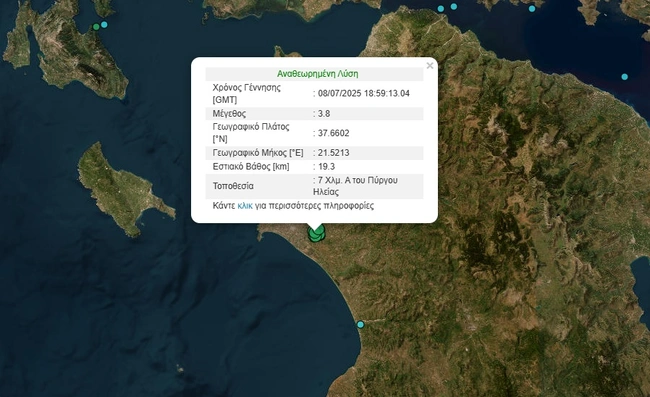The height and width of the screenshot is (397, 650).
Task: Click the origin time value '08/07/2025 18:59:13.04'
Action: point(364,93)
